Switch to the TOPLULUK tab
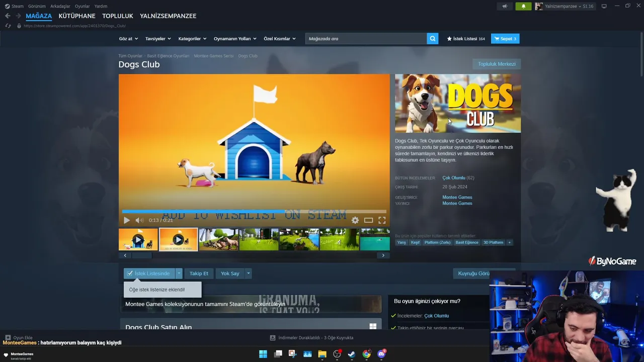 [x=118, y=16]
